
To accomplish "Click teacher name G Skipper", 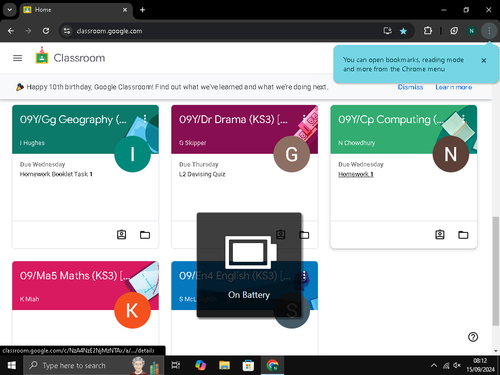I will 193,143.
